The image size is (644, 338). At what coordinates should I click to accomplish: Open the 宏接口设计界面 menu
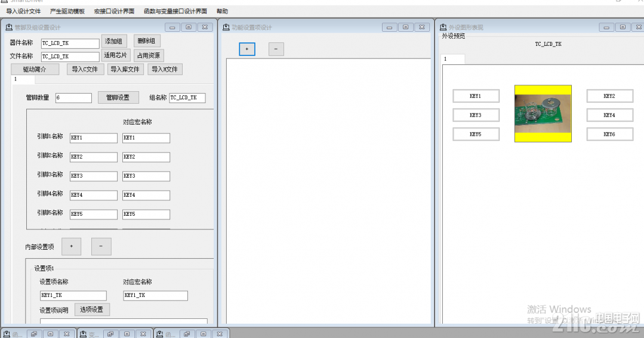(114, 11)
